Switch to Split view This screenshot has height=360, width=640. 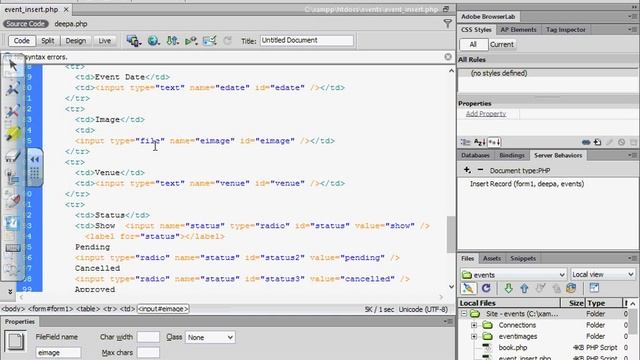47,41
